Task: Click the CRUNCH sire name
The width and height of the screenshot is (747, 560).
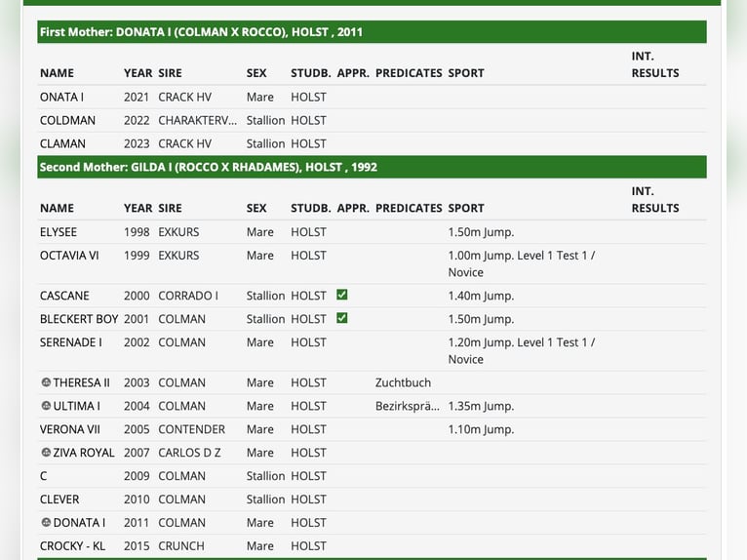Action: (x=181, y=546)
